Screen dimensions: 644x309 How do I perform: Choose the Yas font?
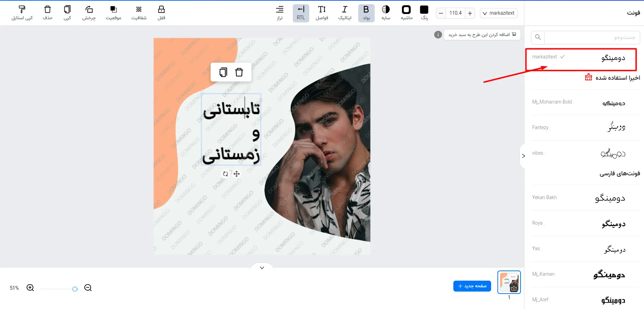click(x=585, y=249)
